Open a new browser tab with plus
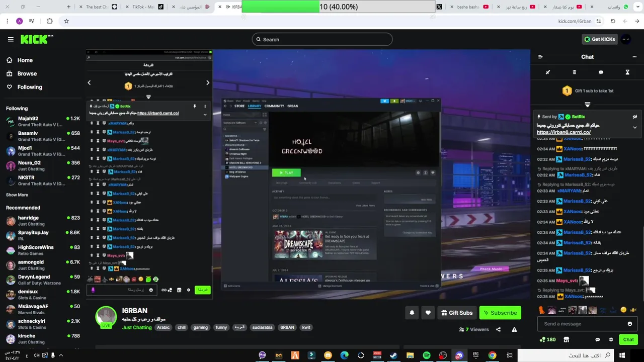Screen dimensions: 644x362 point(69,7)
